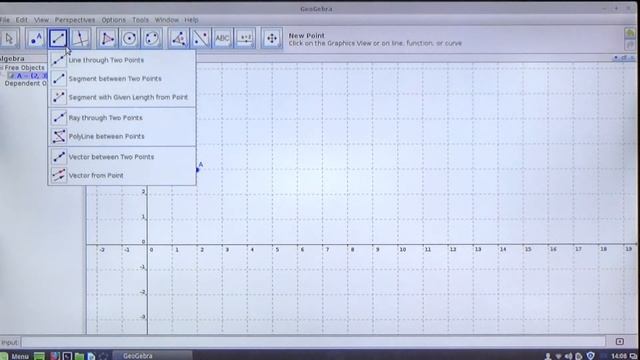The width and height of the screenshot is (640, 360).
Task: Choose Line through Two Points
Action: (x=122, y=60)
